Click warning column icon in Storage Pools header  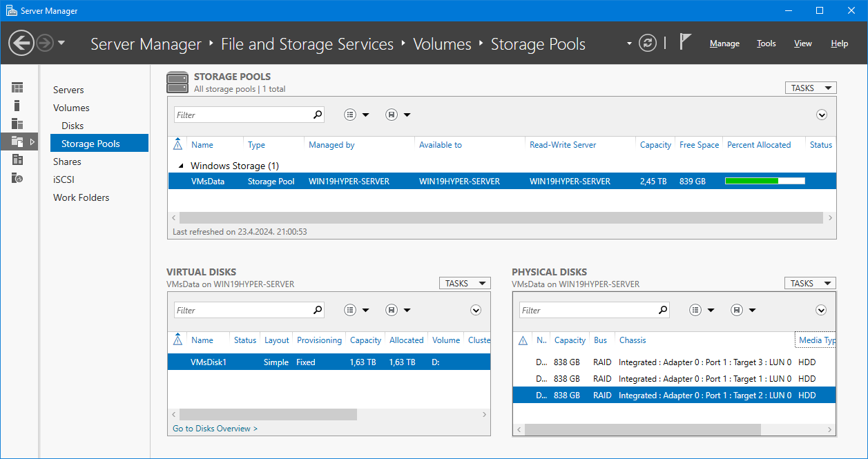click(178, 144)
